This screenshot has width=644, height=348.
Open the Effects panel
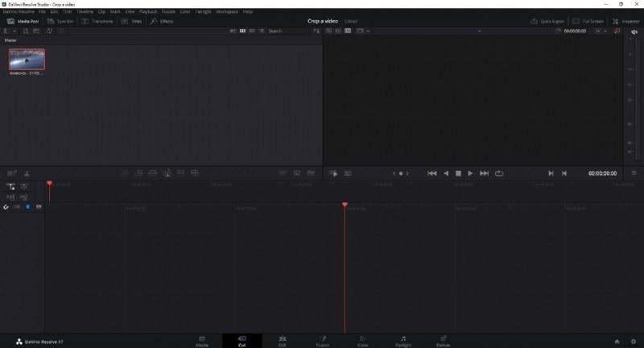162,21
